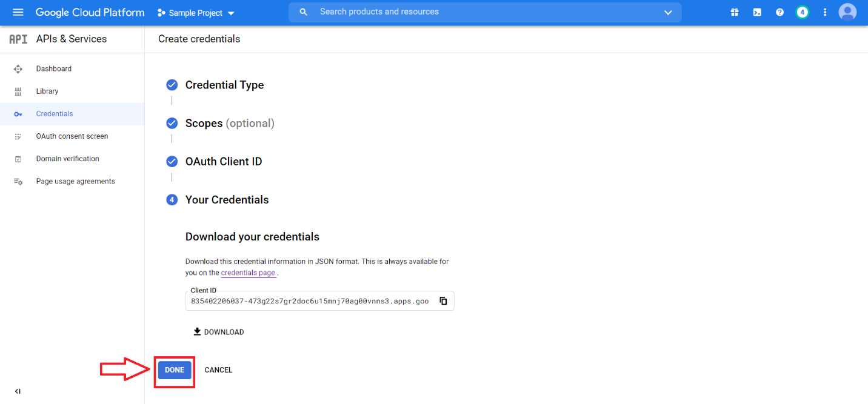The width and height of the screenshot is (868, 404).
Task: Open the three-dot settings menu
Action: (825, 12)
